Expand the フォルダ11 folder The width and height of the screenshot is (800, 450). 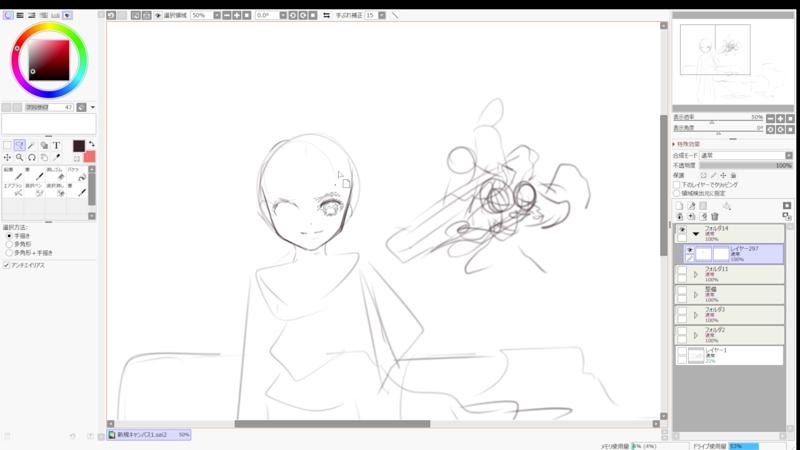coord(695,273)
